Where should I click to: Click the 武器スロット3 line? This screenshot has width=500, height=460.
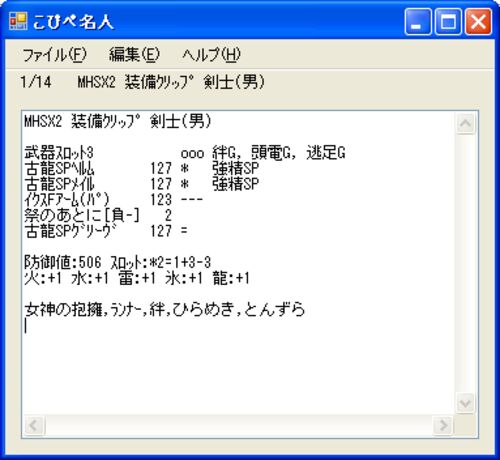click(x=185, y=153)
